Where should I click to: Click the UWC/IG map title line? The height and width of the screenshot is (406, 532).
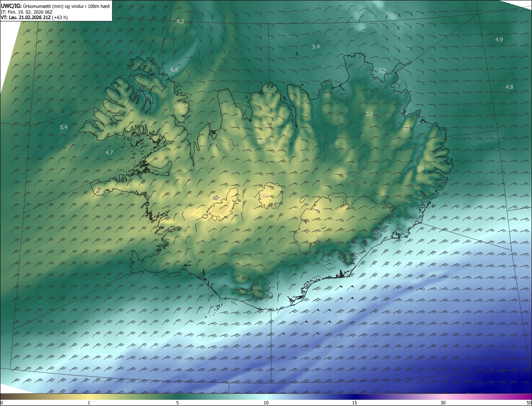(55, 6)
